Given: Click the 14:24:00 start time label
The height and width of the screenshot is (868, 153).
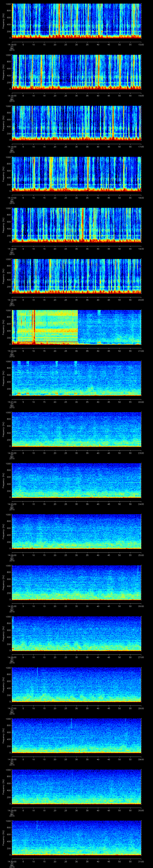Looking at the screenshot, I should (12, 555).
